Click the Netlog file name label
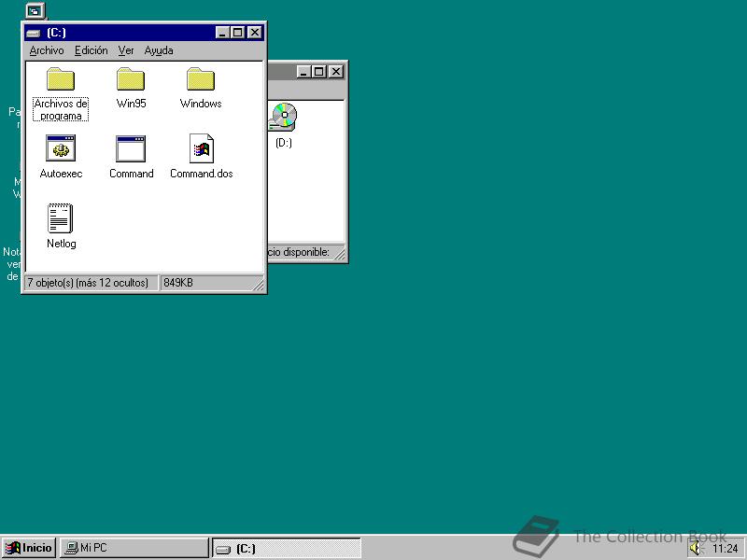Screen dimensions: 747x560 point(61,244)
